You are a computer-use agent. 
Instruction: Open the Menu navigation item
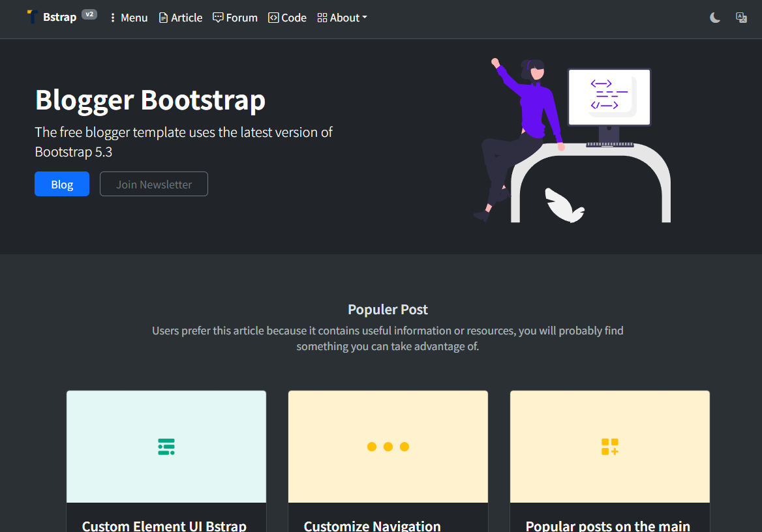pos(129,18)
